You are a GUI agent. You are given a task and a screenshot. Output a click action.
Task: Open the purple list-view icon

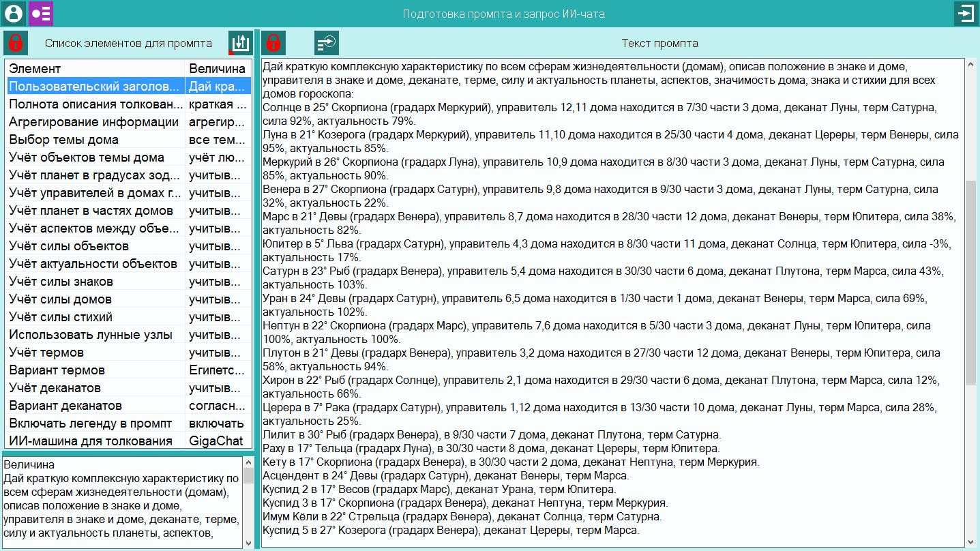click(x=41, y=13)
